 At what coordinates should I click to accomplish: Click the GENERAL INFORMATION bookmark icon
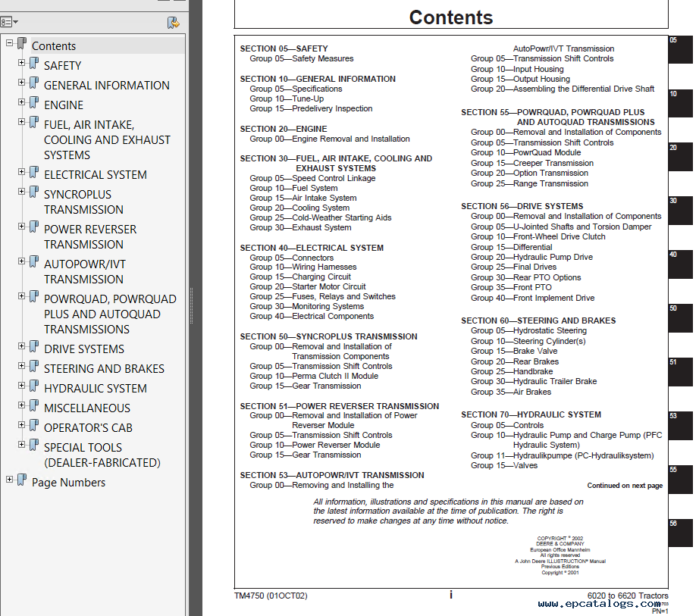click(x=34, y=83)
